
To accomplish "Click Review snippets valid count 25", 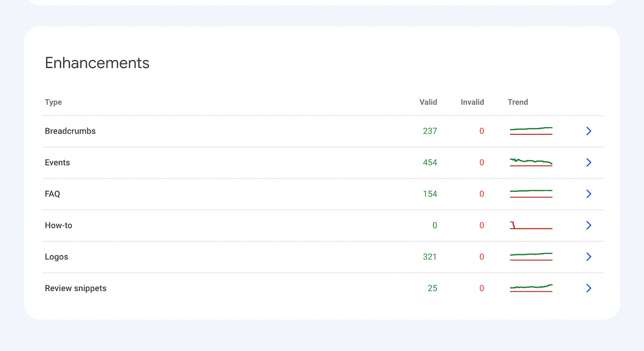I will [432, 288].
